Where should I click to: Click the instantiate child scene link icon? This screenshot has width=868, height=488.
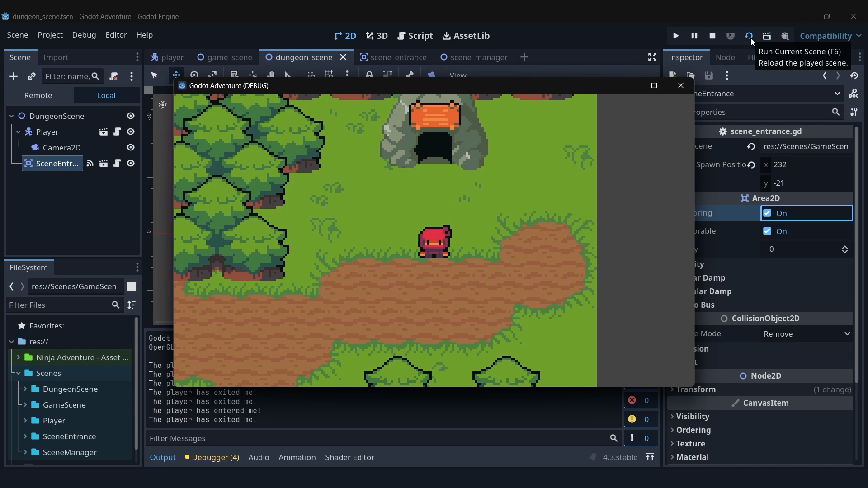pyautogui.click(x=31, y=76)
